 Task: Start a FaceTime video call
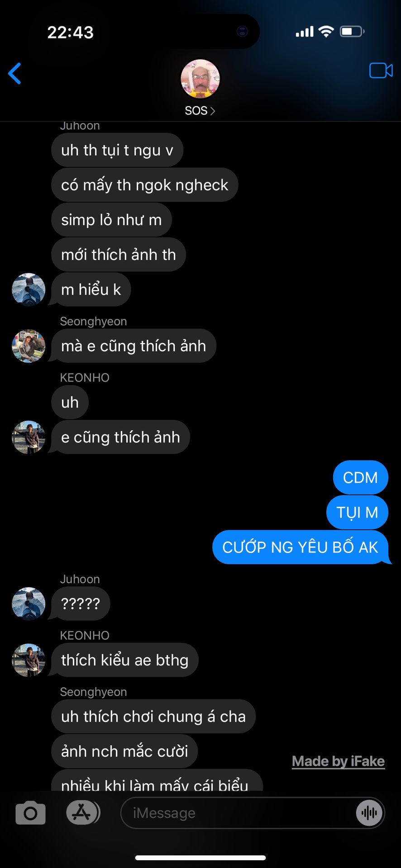[x=381, y=71]
